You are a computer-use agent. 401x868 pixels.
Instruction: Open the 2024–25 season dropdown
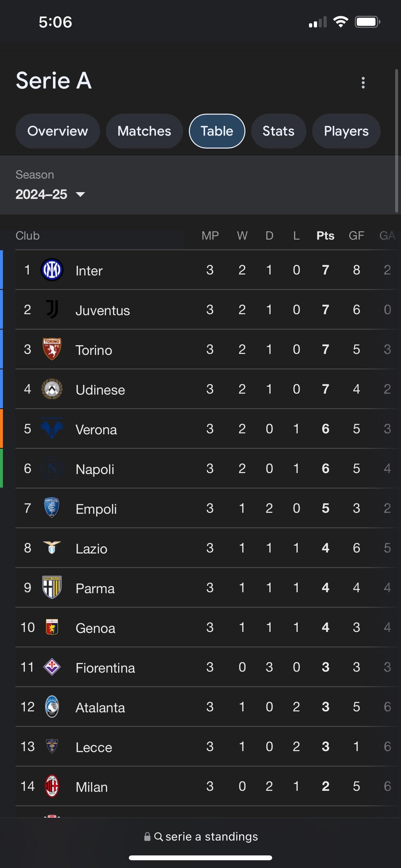[x=42, y=194]
